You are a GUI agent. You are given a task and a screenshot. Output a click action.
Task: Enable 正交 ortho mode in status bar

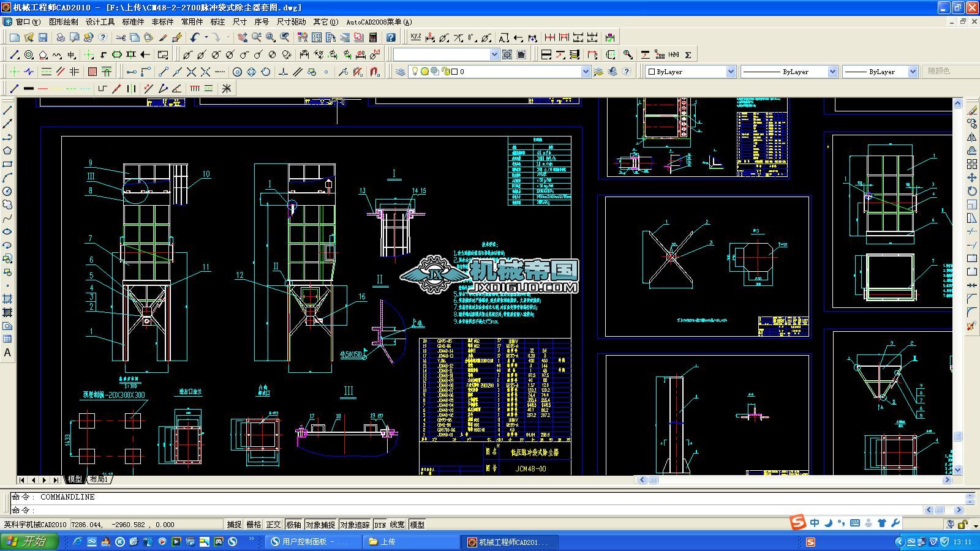click(274, 524)
